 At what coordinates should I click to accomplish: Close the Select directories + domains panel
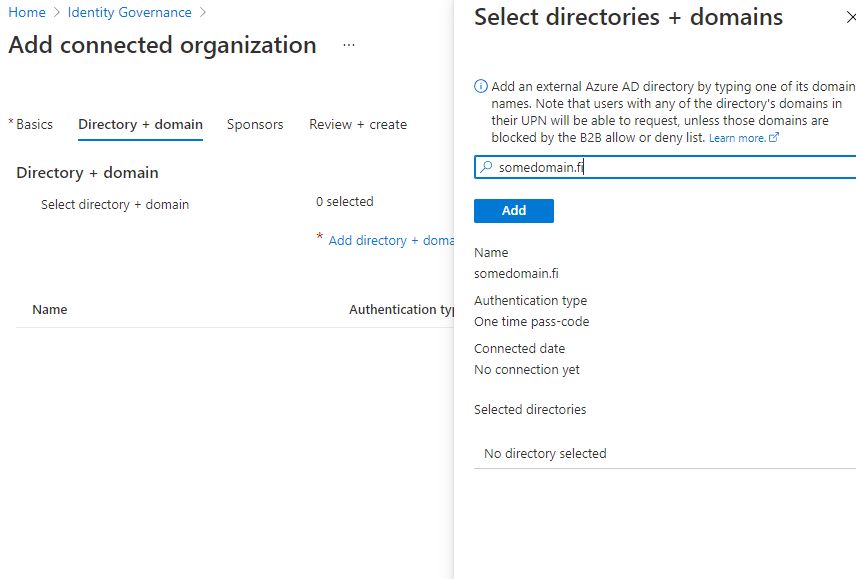point(850,18)
